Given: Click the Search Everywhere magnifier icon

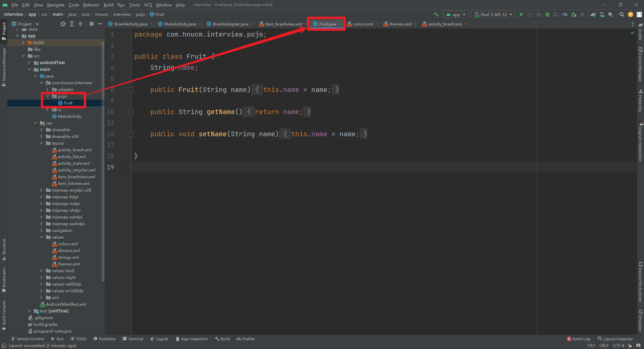Looking at the screenshot, I should (x=622, y=14).
